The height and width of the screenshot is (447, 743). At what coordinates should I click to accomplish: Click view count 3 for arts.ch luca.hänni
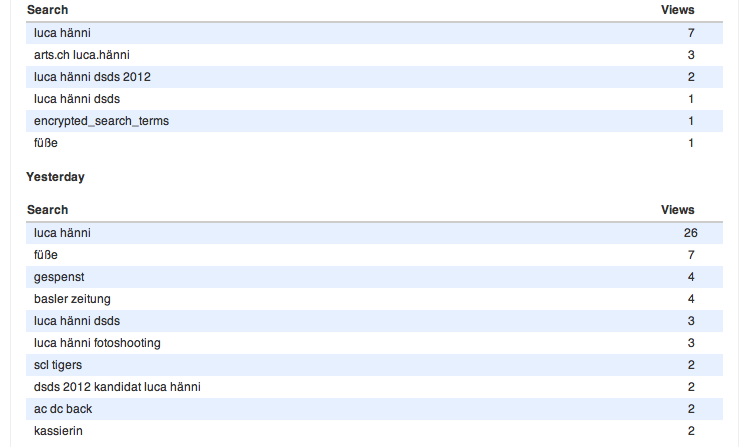(x=691, y=55)
